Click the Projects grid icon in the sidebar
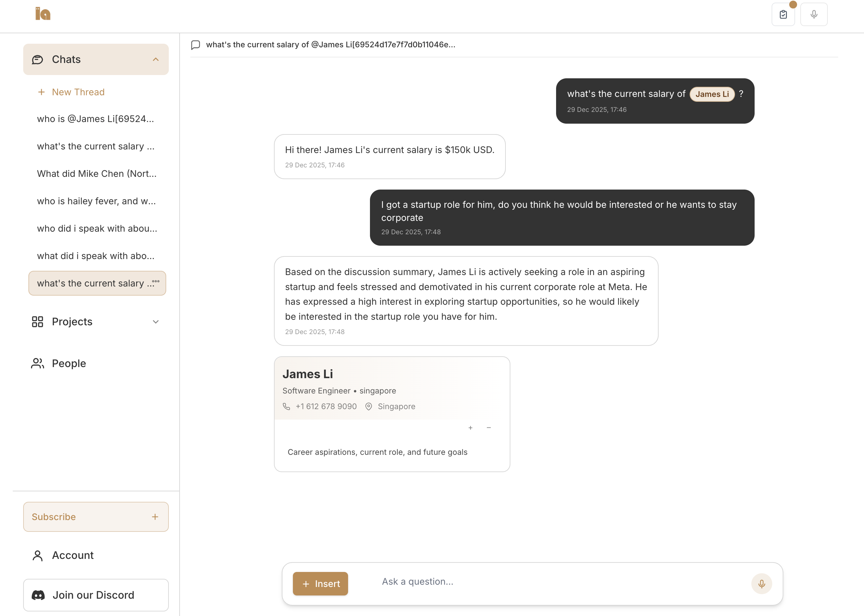Viewport: 864px width, 616px height. [x=37, y=321]
